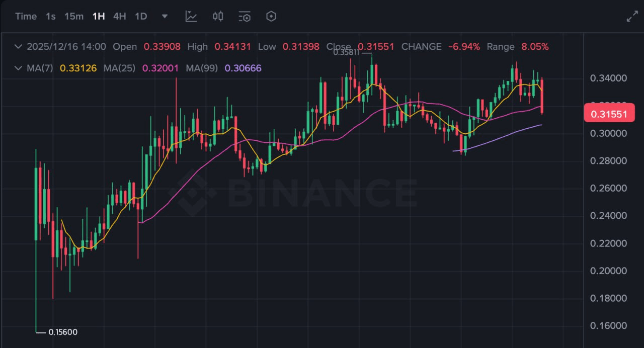The width and height of the screenshot is (644, 348).
Task: Click the Time chart label
Action: point(26,16)
